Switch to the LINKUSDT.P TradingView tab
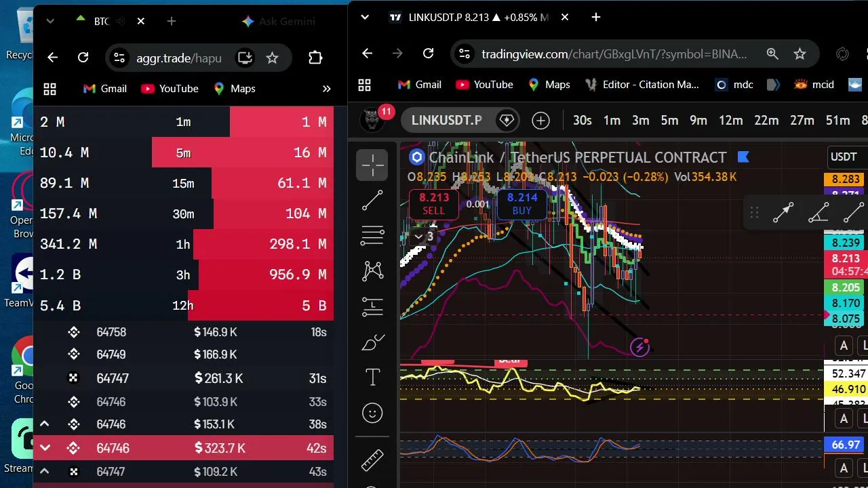868x488 pixels. point(479,17)
